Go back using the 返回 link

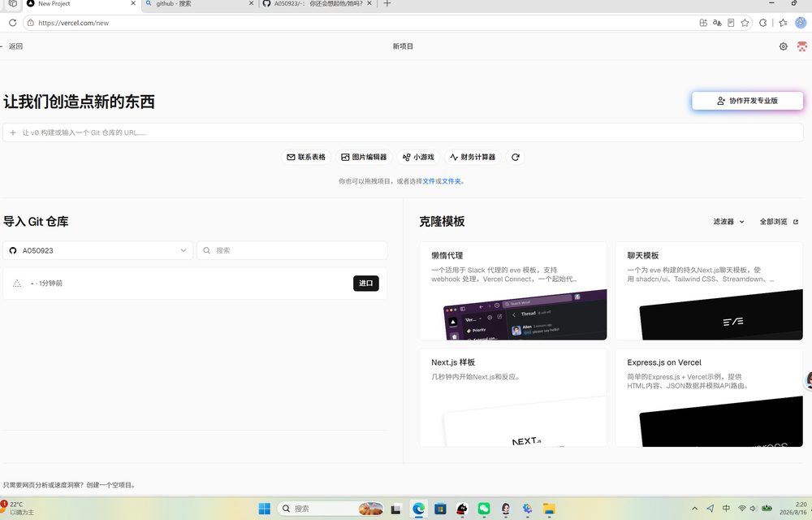pos(12,46)
